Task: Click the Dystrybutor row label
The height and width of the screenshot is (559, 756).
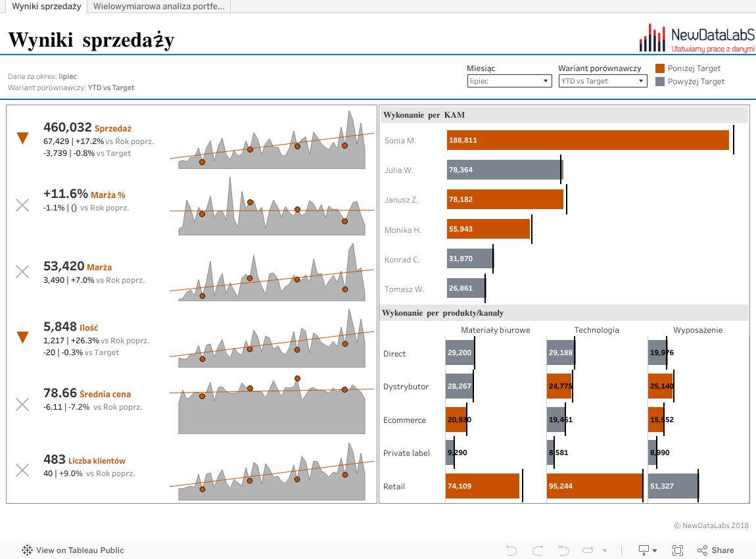Action: pos(406,386)
